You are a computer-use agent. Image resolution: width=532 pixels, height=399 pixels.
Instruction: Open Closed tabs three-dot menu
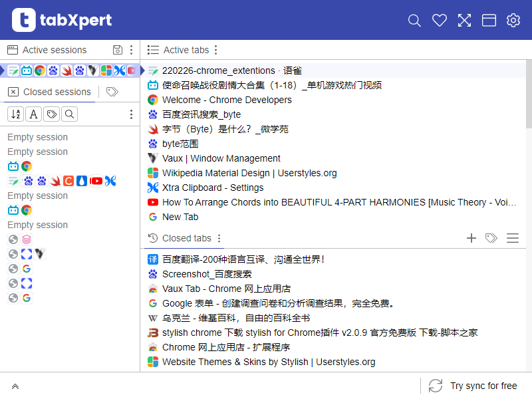(219, 238)
